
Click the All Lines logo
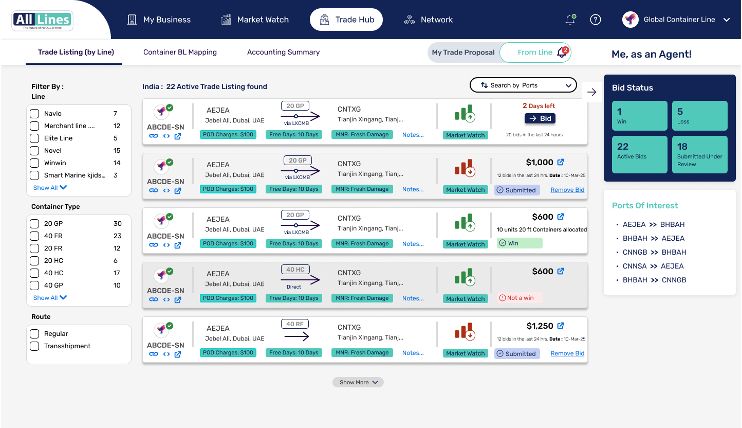coord(42,20)
